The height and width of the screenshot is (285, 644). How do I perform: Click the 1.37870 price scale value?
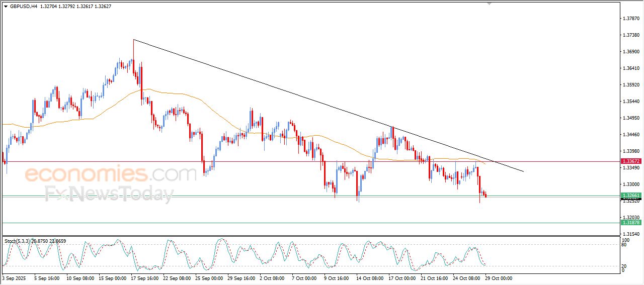click(630, 18)
